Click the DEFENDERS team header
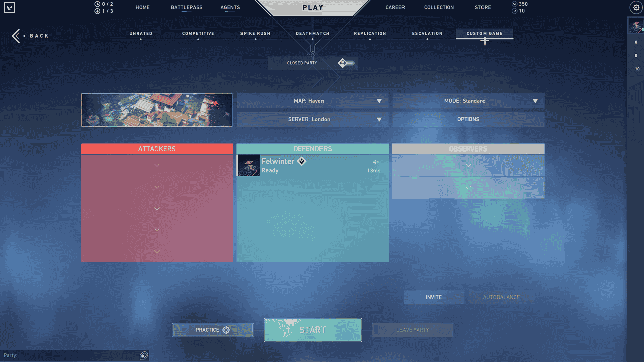The image size is (644, 362). point(312,149)
